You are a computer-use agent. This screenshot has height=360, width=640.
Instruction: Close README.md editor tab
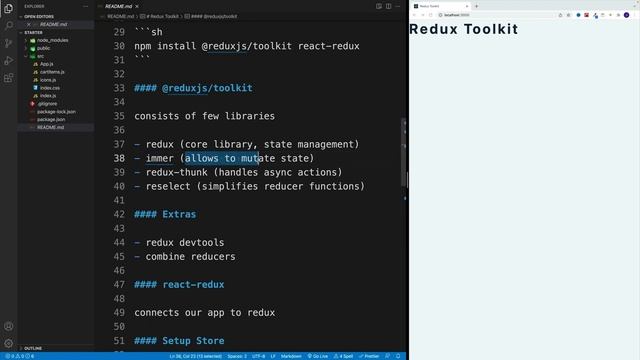click(137, 7)
